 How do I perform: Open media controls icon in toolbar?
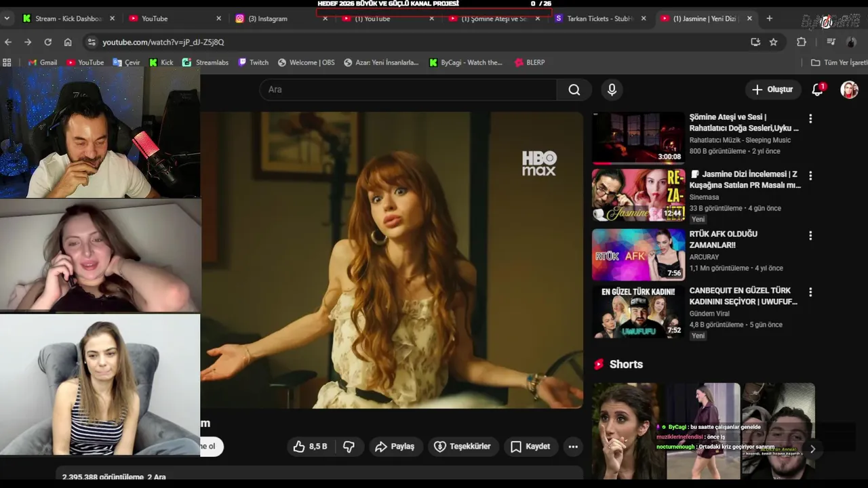(x=831, y=42)
